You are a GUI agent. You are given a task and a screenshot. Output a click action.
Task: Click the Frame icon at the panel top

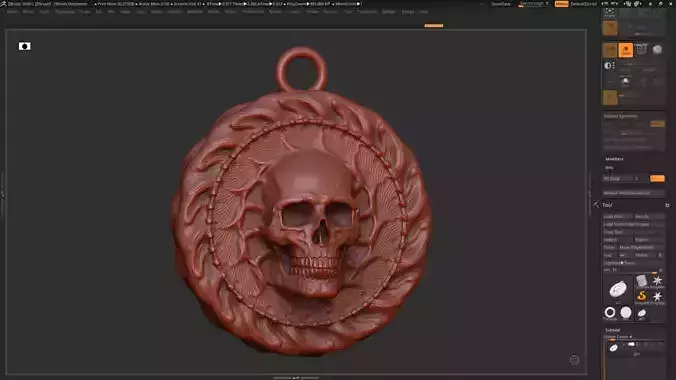(610, 13)
